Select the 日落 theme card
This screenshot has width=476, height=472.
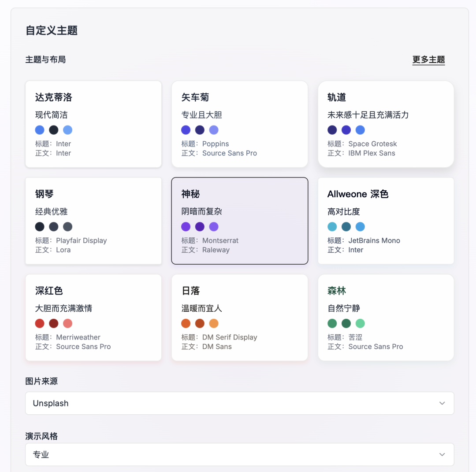pyautogui.click(x=240, y=317)
